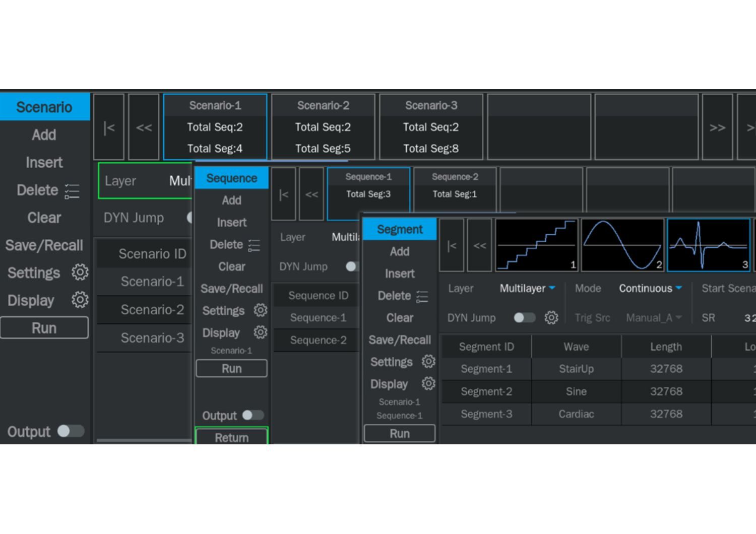Select the Sequence tab header
This screenshot has width=756, height=534.
pos(232,178)
